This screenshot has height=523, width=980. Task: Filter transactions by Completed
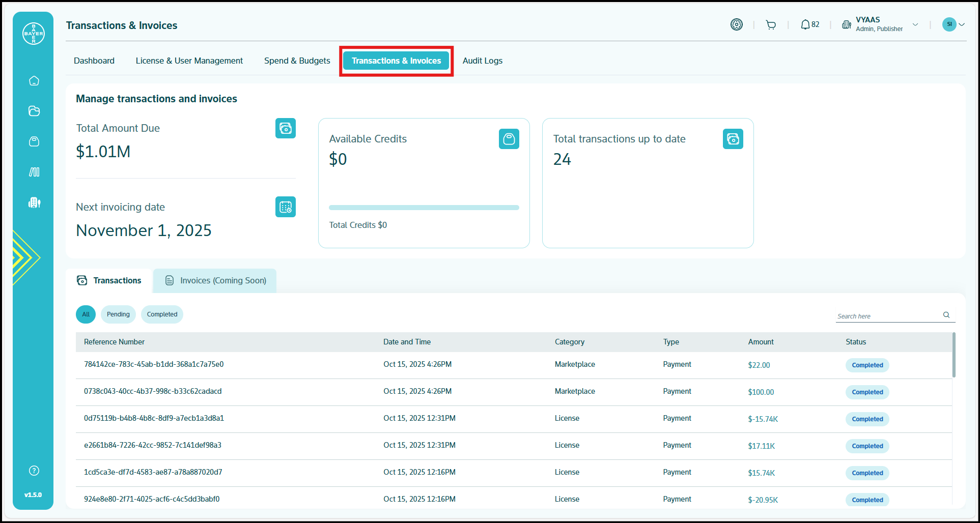coord(162,314)
